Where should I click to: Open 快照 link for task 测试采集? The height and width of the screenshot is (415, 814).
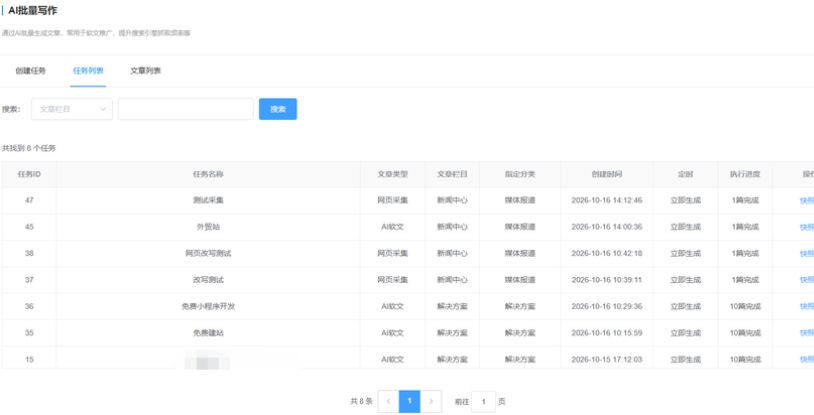coord(807,200)
